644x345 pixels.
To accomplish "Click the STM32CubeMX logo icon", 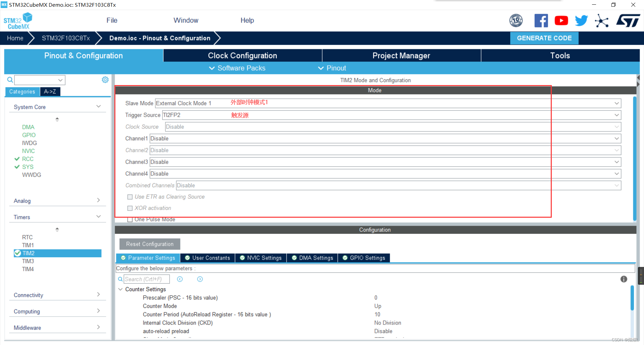I will (x=18, y=21).
